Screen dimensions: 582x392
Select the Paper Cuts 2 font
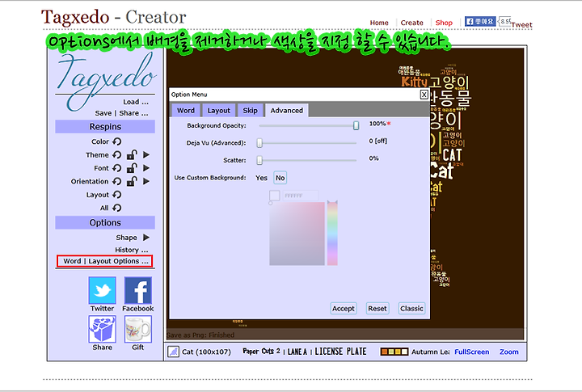pyautogui.click(x=261, y=351)
